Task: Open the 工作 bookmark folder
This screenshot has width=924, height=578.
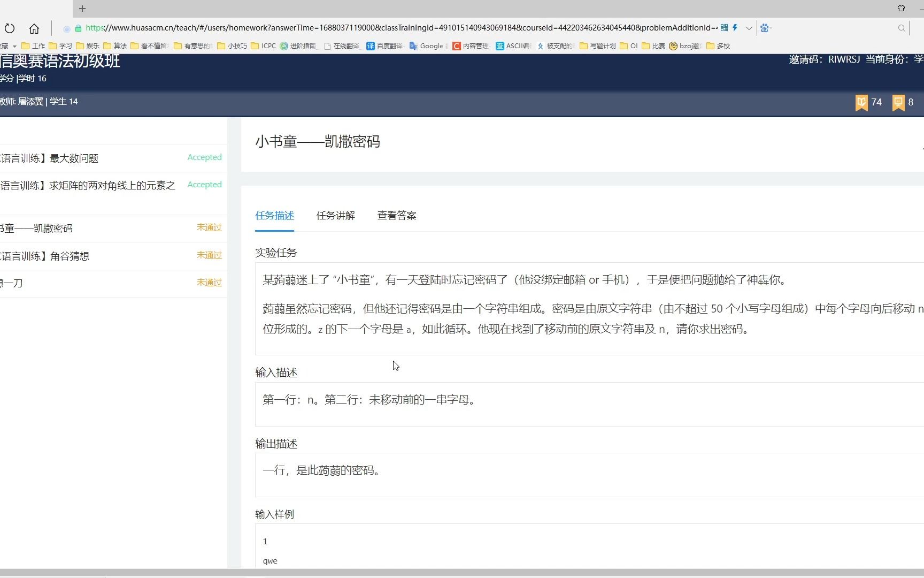Action: click(x=33, y=46)
